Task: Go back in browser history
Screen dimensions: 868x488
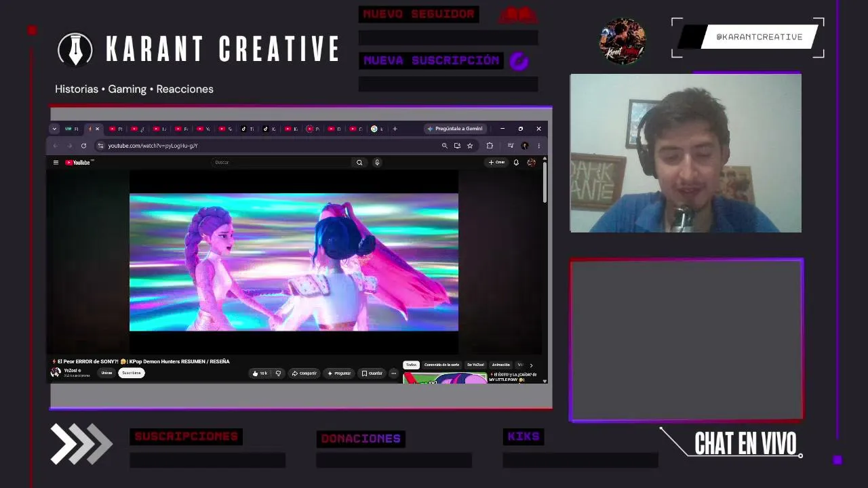Action: (56, 146)
